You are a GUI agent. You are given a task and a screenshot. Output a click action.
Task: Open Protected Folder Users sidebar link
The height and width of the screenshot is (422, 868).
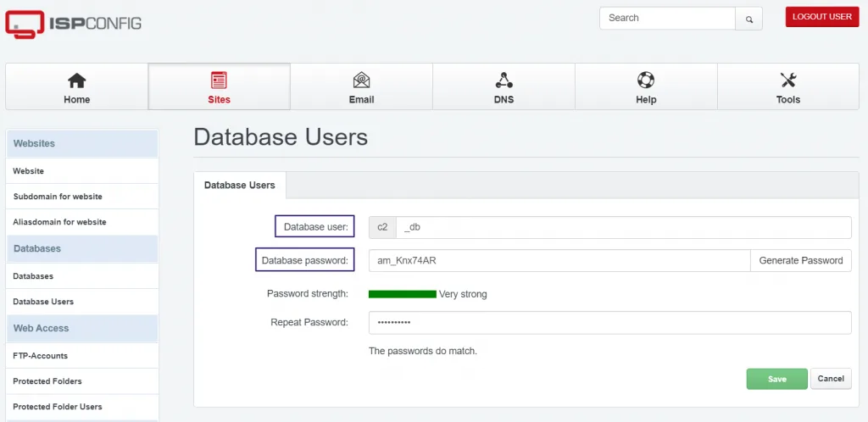click(x=82, y=407)
